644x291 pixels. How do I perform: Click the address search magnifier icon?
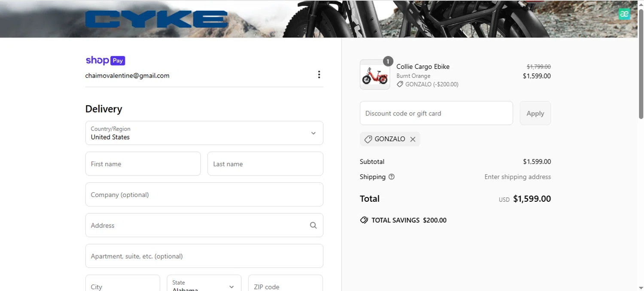(313, 225)
